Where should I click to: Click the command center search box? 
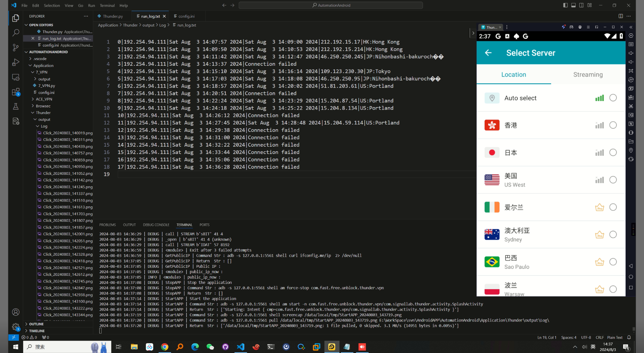point(331,5)
